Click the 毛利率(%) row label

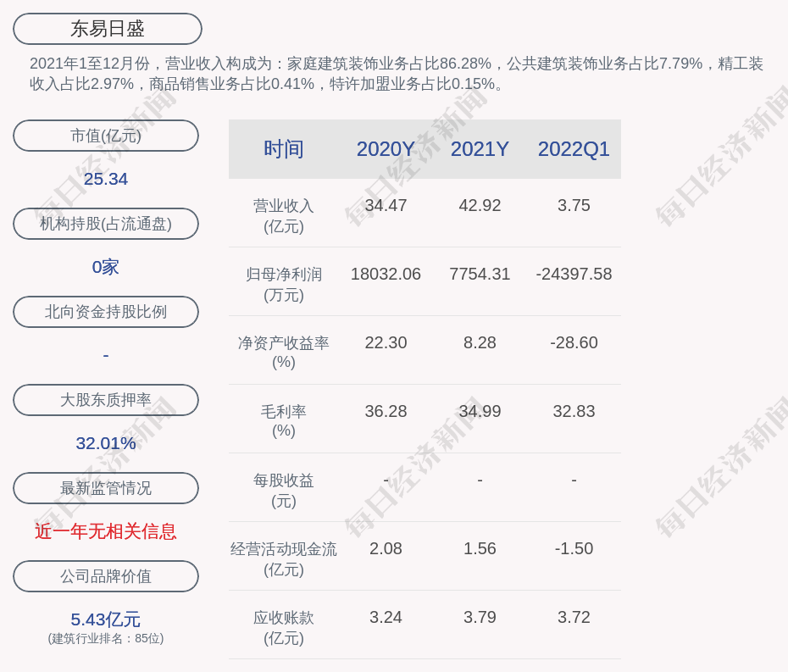(x=284, y=421)
